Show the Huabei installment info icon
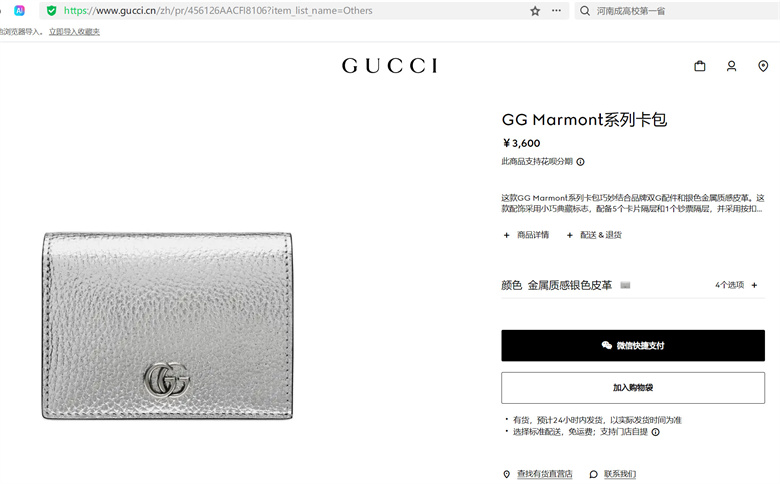 [x=580, y=162]
